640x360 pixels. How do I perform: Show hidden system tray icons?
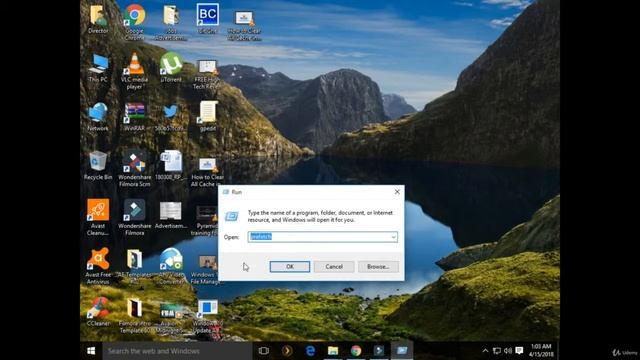(485, 351)
